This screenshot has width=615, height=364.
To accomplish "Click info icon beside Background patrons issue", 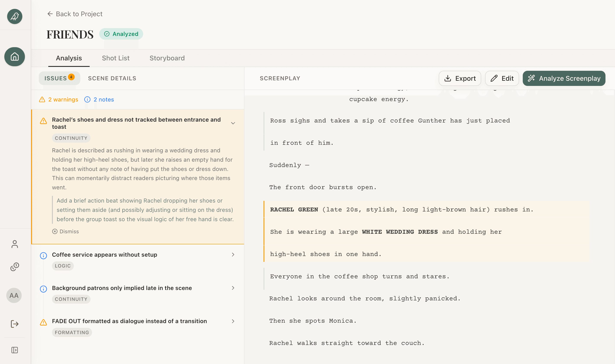I will [x=44, y=289].
